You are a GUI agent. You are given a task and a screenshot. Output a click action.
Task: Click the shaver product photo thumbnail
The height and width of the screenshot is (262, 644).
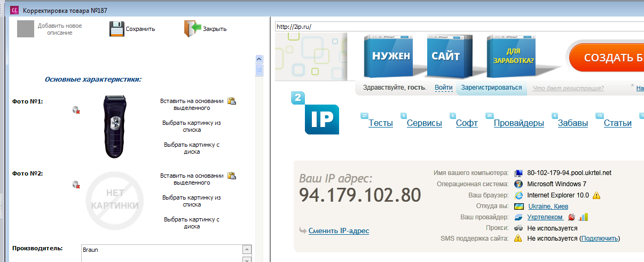(x=115, y=127)
